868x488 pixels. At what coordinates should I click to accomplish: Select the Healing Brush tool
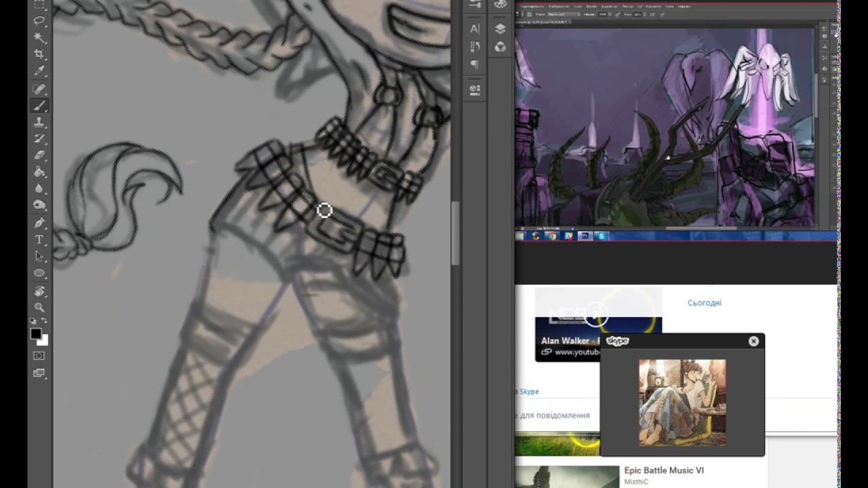pos(39,89)
